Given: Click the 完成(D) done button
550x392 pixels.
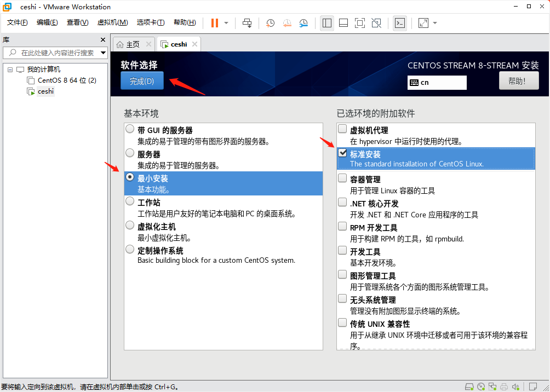Looking at the screenshot, I should click(142, 80).
